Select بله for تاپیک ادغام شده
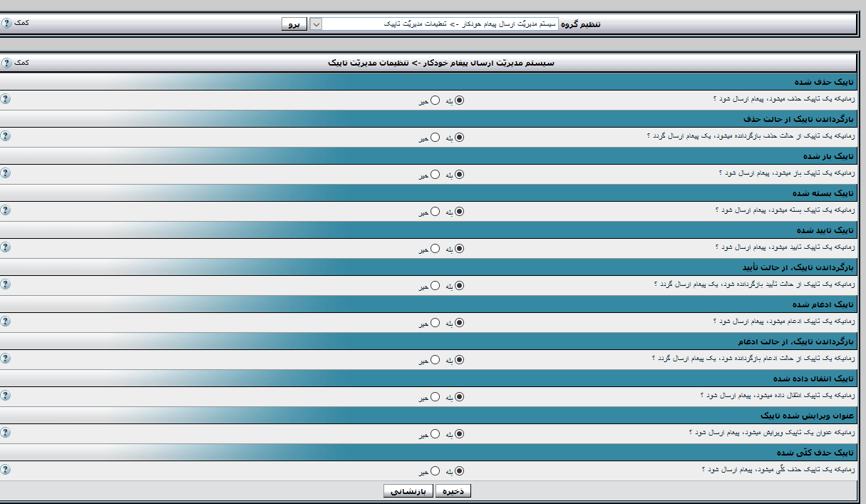Viewport: 866px width, 504px height. [x=459, y=323]
